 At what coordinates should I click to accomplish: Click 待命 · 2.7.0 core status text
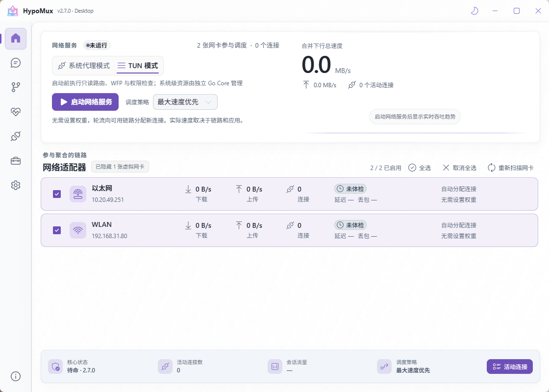tap(81, 370)
